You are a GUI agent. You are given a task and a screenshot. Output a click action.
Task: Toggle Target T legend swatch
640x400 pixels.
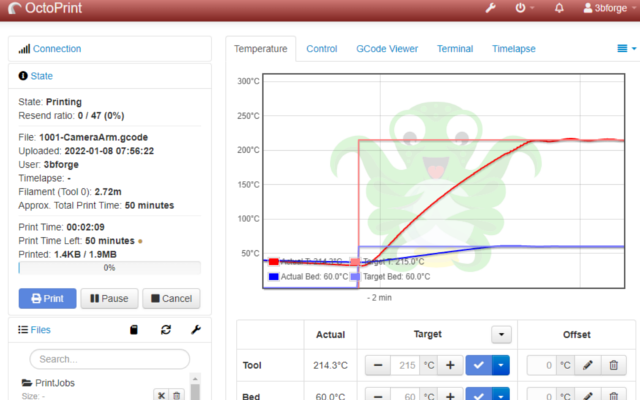coord(356,262)
